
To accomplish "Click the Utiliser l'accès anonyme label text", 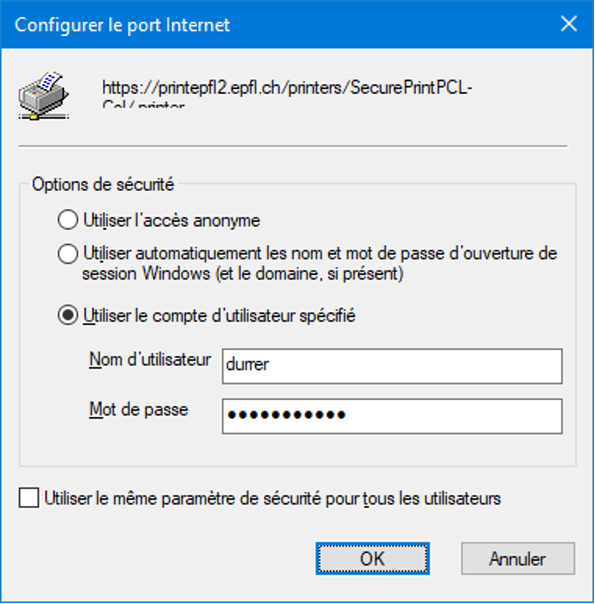I will pyautogui.click(x=172, y=221).
